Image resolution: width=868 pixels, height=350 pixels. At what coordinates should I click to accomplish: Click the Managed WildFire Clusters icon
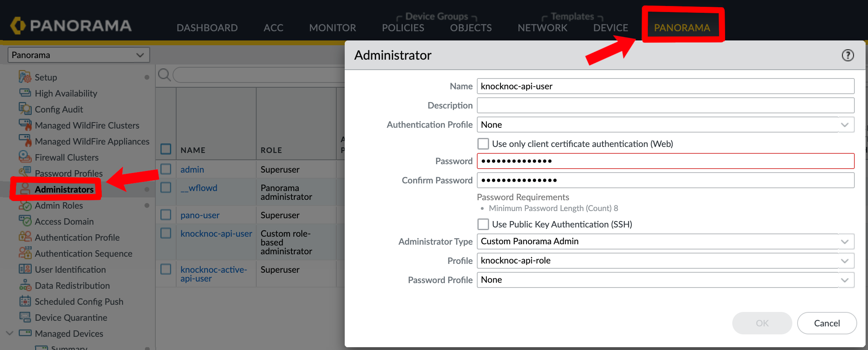click(x=25, y=125)
